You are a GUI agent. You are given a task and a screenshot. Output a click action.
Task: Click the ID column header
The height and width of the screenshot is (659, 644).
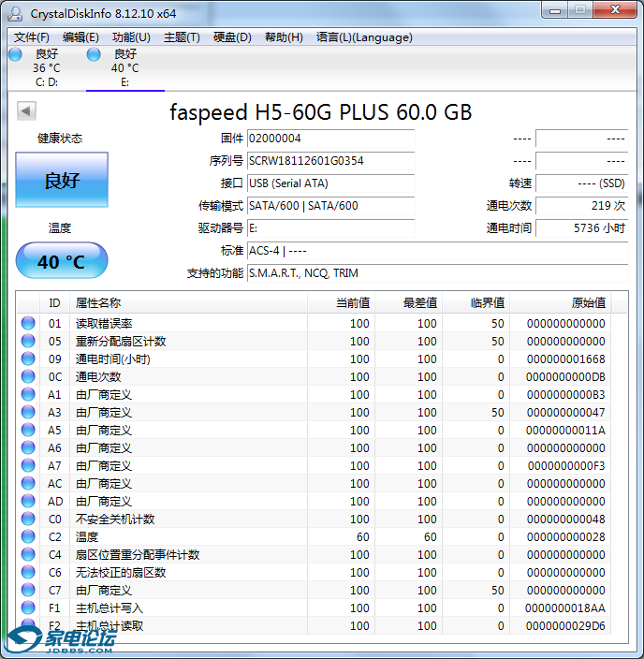click(x=54, y=302)
